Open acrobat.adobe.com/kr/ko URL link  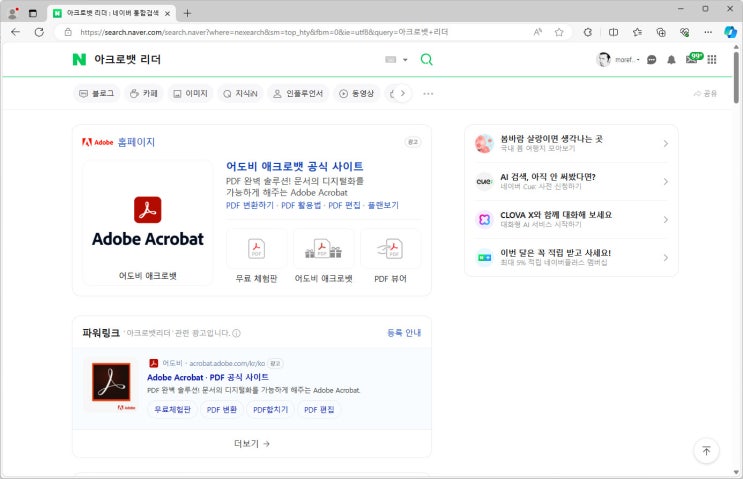227,363
